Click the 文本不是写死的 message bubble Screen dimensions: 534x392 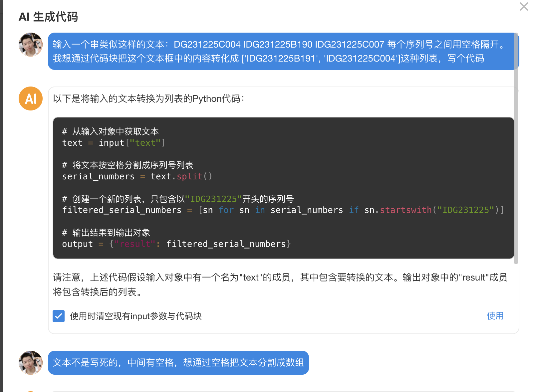tap(178, 362)
